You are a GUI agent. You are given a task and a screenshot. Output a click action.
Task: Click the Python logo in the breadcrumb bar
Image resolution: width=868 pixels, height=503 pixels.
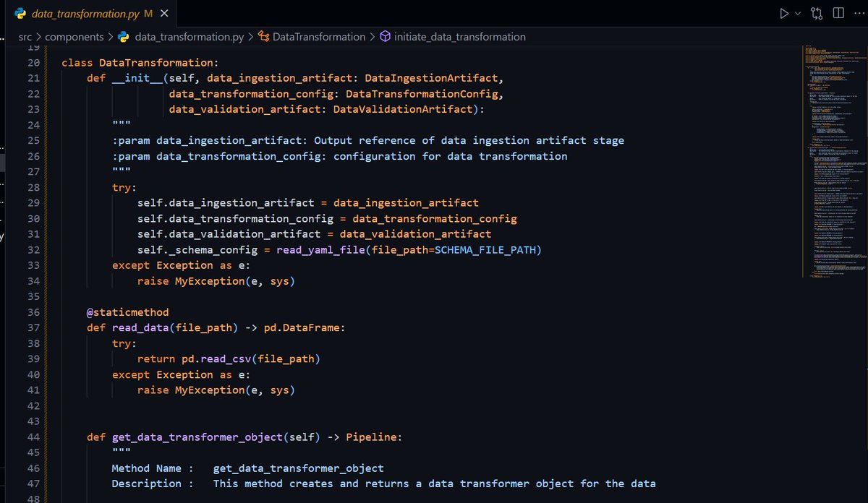click(x=123, y=36)
